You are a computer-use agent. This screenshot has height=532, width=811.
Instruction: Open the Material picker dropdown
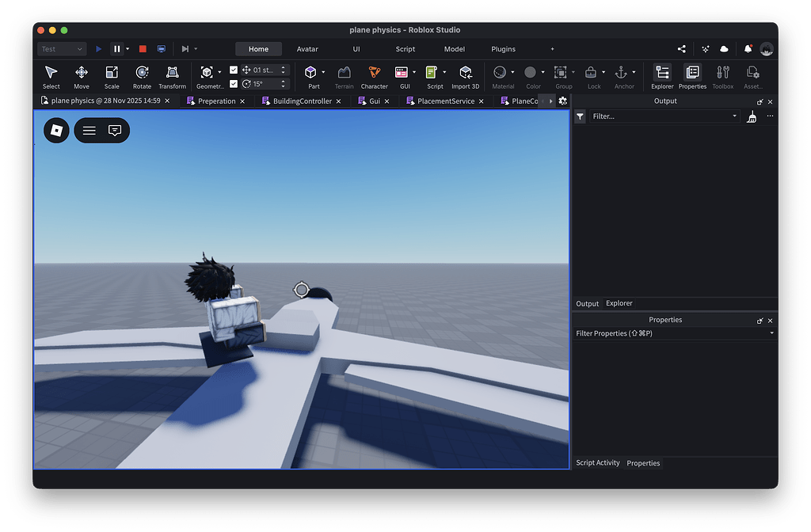[512, 72]
